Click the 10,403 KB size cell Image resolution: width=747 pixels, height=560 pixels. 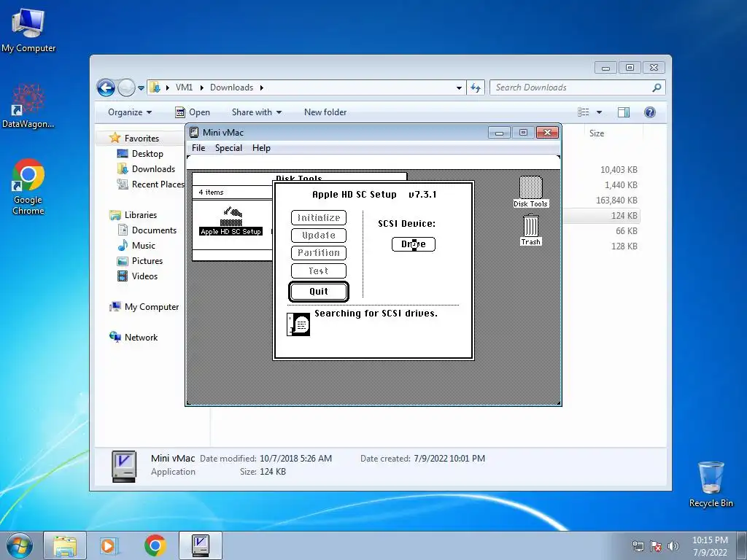click(x=619, y=170)
